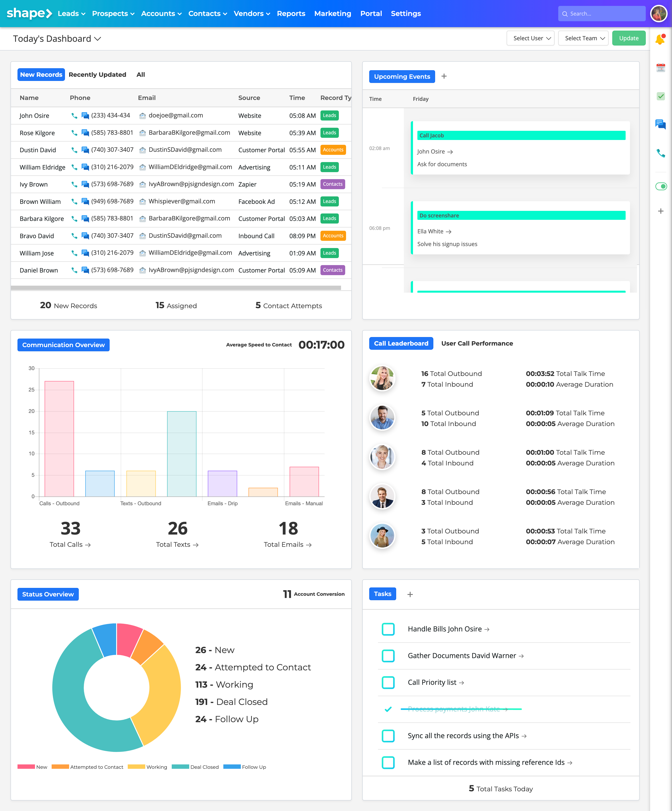
Task: Click the search magnifier in the top bar
Action: pyautogui.click(x=565, y=14)
